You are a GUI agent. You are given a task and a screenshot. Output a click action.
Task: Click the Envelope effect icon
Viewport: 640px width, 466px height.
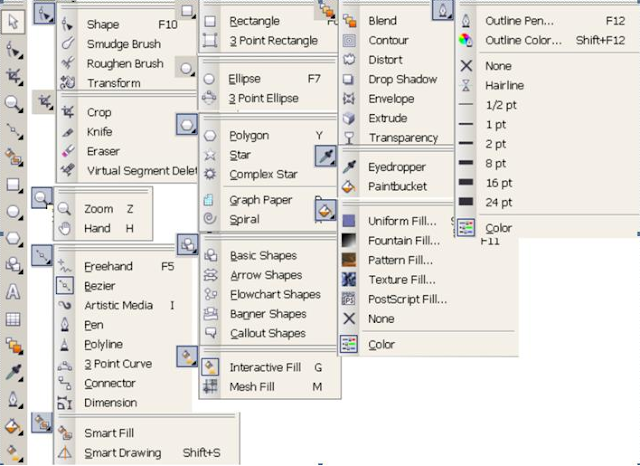coord(349,99)
